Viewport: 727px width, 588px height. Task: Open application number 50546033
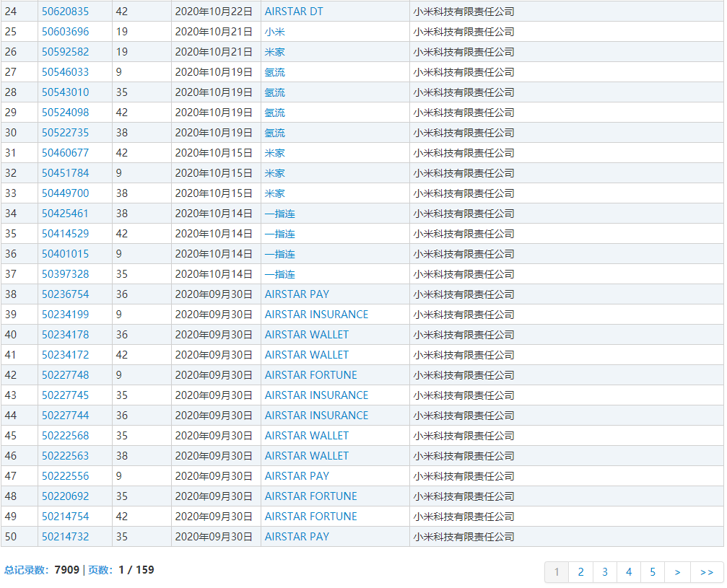pyautogui.click(x=66, y=72)
